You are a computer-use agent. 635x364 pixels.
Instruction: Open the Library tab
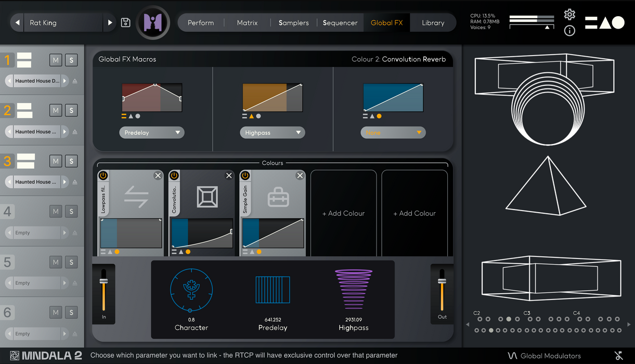433,23
